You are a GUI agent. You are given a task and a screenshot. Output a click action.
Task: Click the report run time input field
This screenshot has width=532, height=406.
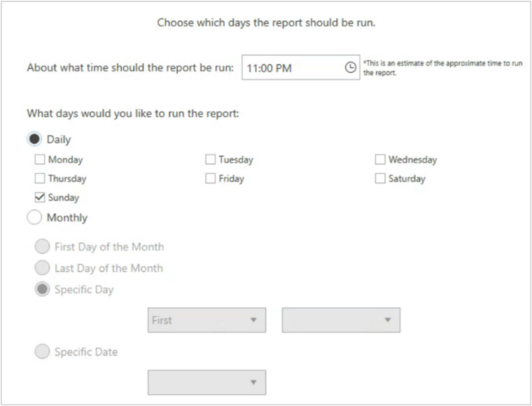click(293, 68)
